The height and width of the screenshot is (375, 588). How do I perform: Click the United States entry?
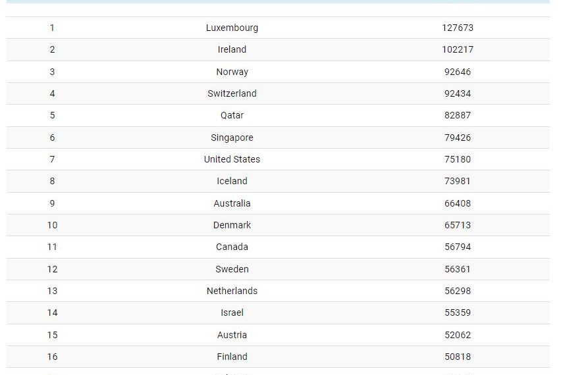pyautogui.click(x=232, y=159)
